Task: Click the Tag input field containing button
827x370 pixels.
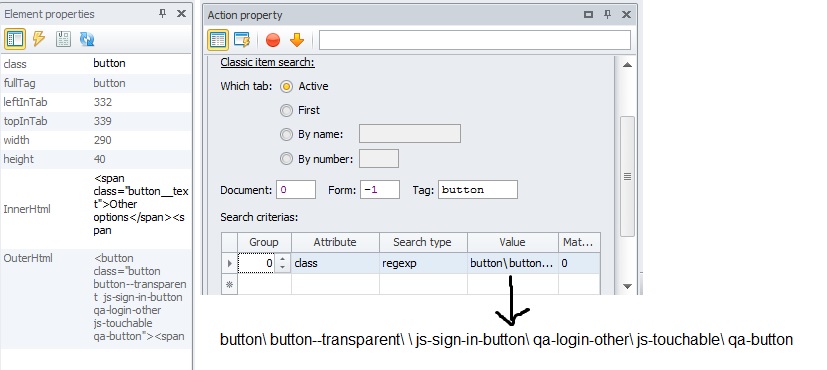Action: point(478,190)
